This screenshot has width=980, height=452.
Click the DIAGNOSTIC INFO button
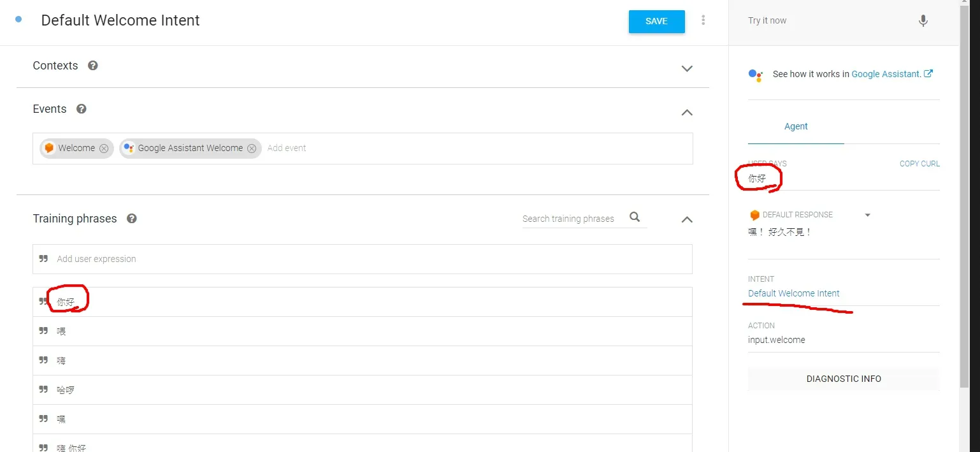click(x=844, y=379)
